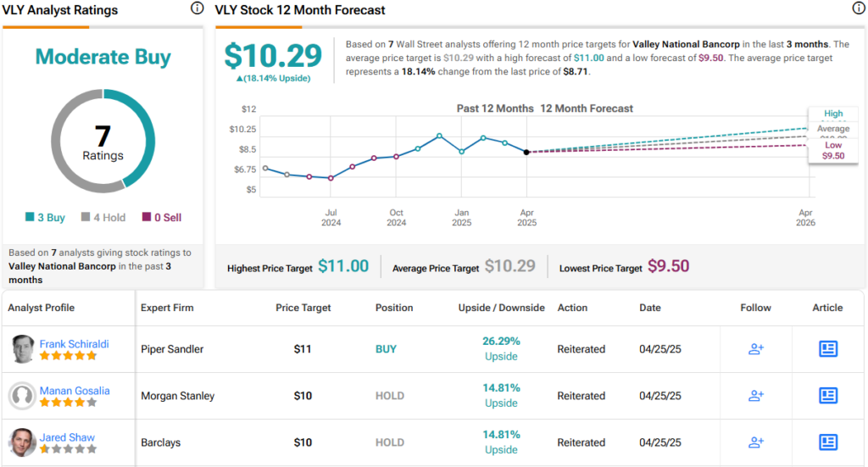Click the $11 price target cell
The width and height of the screenshot is (868, 467).
[x=303, y=349]
